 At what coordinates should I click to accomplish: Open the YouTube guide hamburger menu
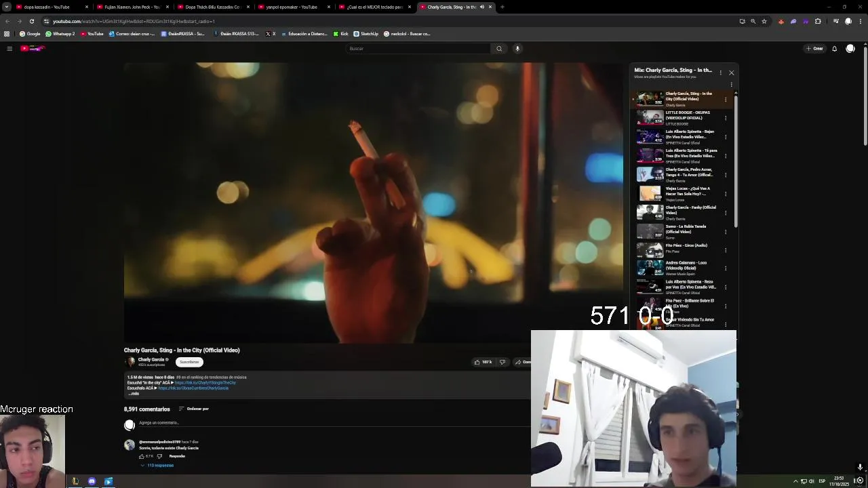pos(9,48)
